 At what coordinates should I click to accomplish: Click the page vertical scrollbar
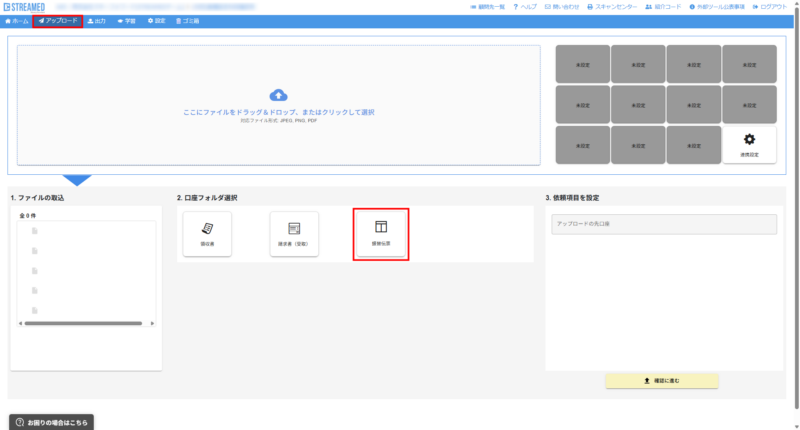pyautogui.click(x=796, y=209)
